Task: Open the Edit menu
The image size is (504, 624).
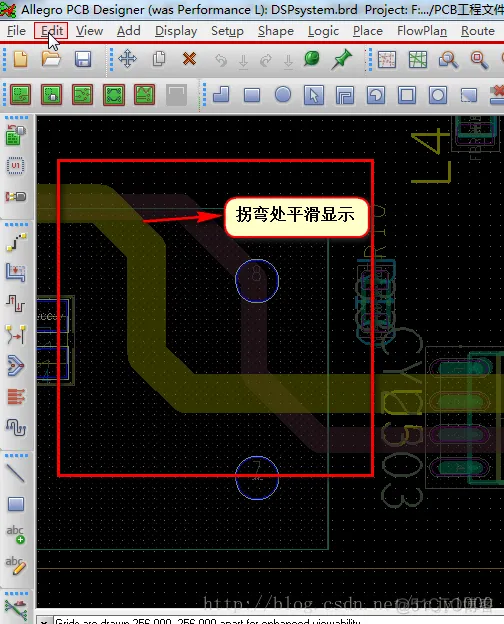Action: (x=51, y=31)
